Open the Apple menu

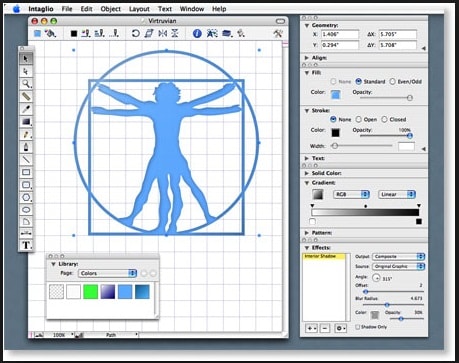(x=16, y=9)
